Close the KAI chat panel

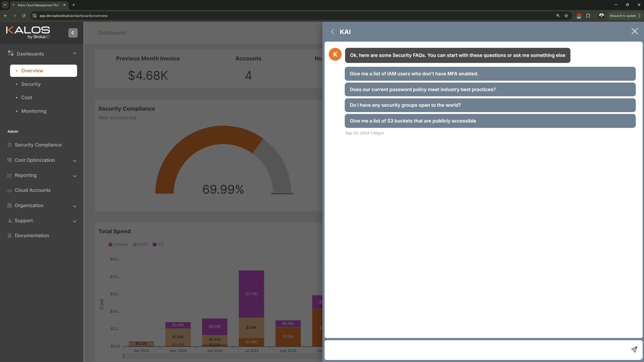pyautogui.click(x=634, y=31)
